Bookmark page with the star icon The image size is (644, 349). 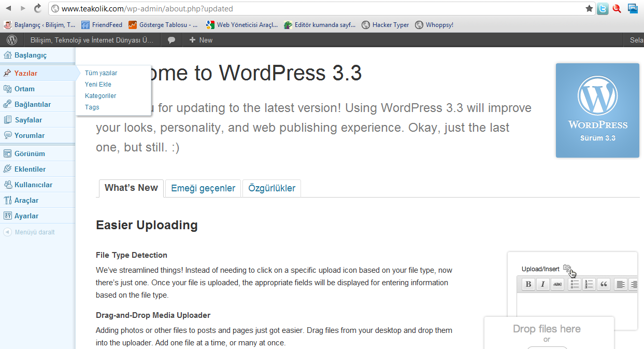point(589,8)
